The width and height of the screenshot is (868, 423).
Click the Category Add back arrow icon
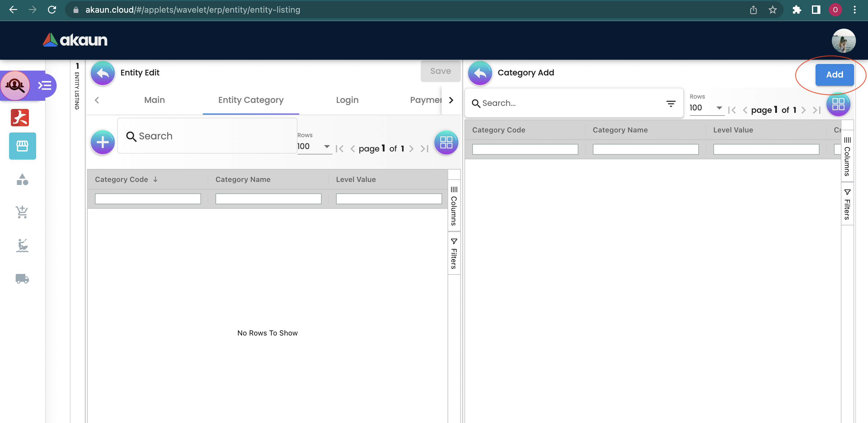point(480,73)
